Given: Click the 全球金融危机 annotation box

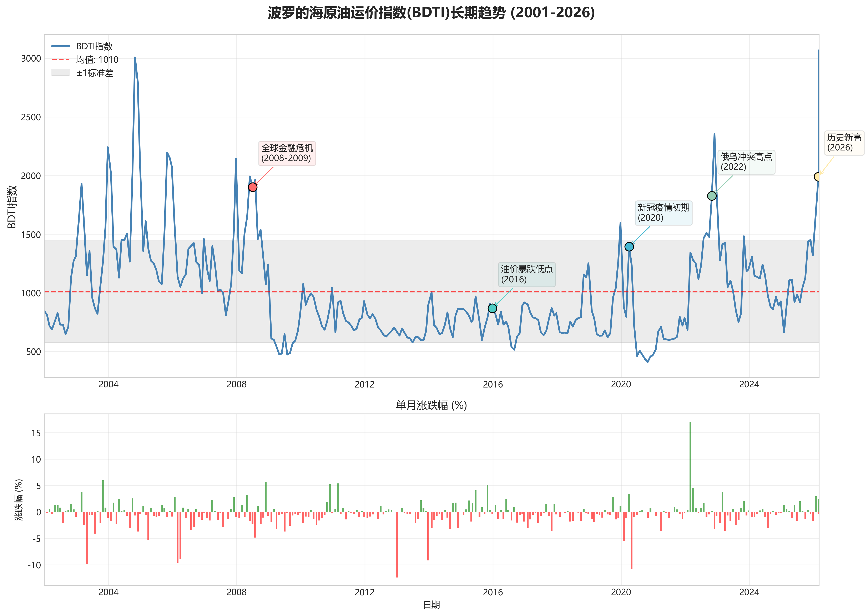Looking at the screenshot, I should (x=287, y=153).
